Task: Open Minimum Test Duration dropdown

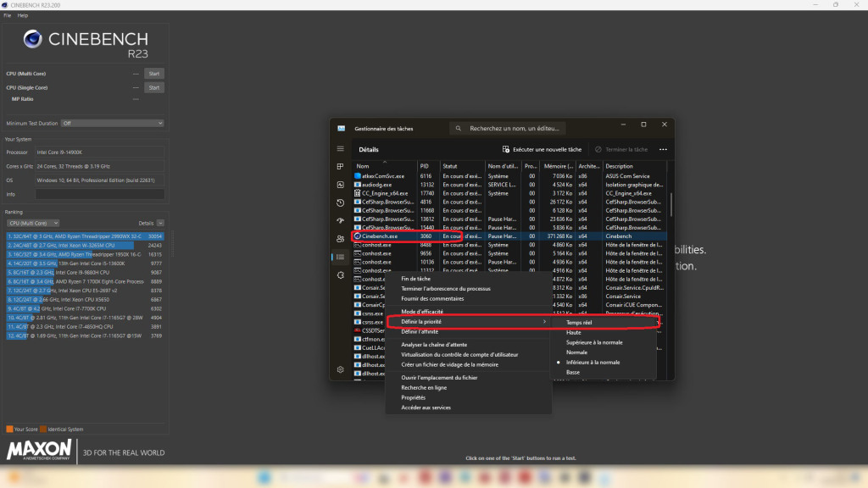Action: pyautogui.click(x=113, y=124)
